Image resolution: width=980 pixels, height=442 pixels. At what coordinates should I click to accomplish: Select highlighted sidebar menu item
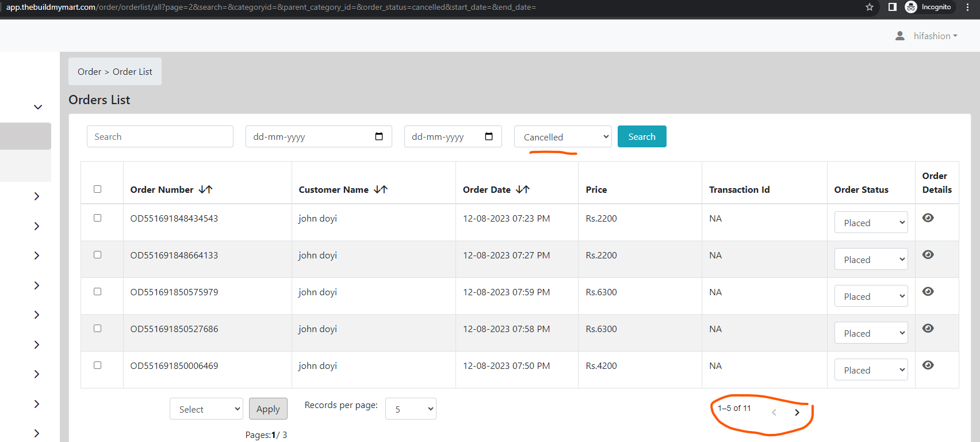(25, 136)
